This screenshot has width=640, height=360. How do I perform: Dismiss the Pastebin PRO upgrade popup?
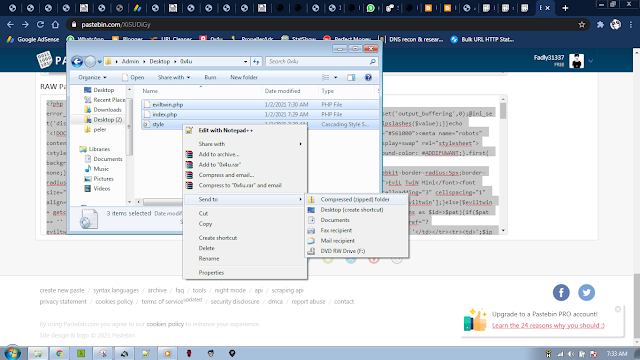pyautogui.click(x=618, y=309)
